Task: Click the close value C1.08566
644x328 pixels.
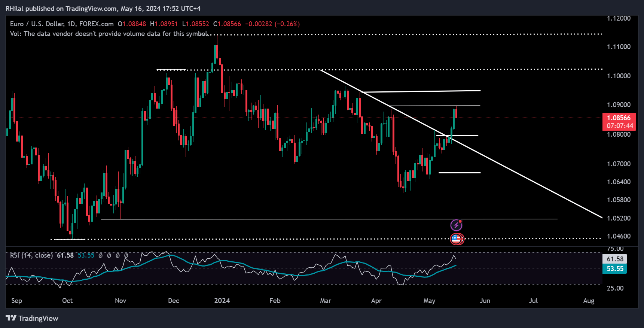Action: pos(227,24)
